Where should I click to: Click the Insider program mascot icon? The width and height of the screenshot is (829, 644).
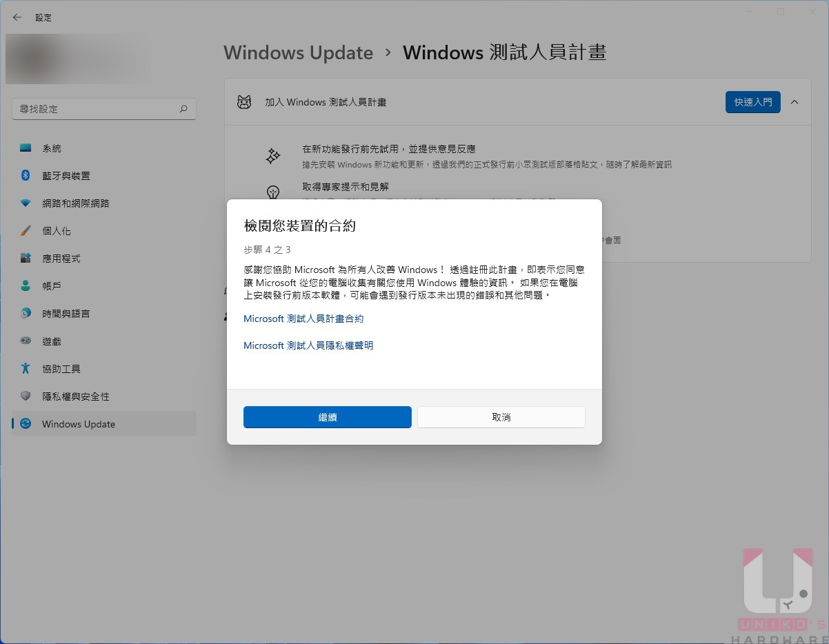244,102
